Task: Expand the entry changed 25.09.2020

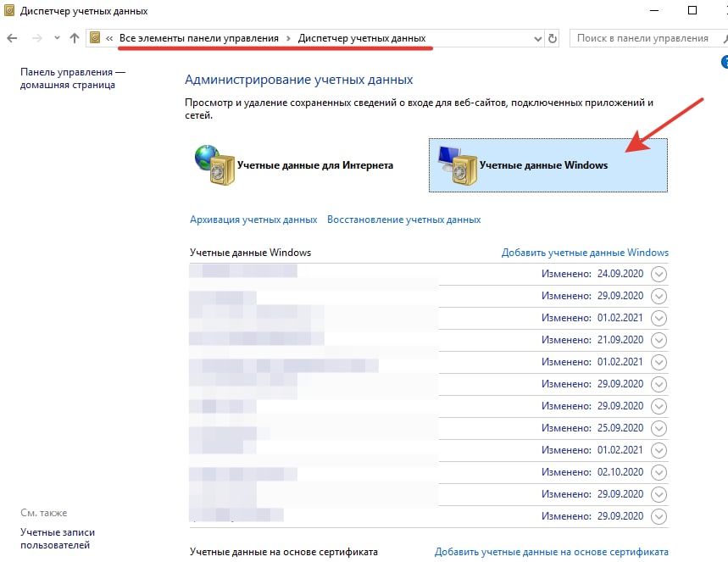Action: coord(659,428)
